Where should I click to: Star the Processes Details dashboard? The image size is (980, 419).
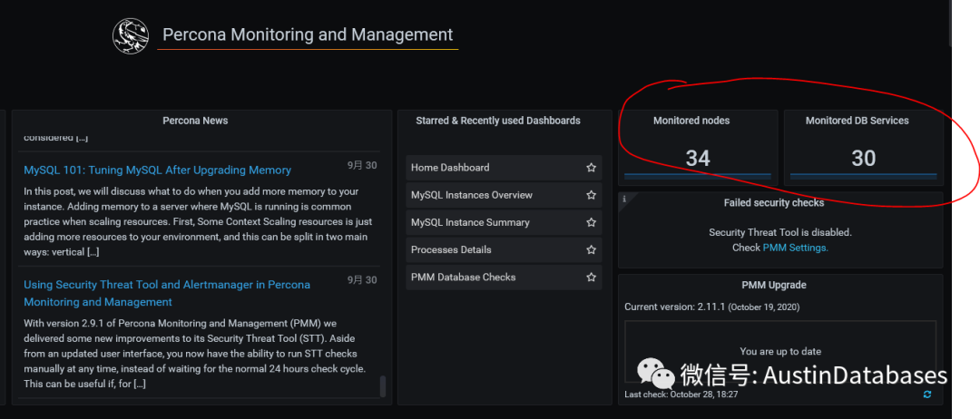coord(591,249)
